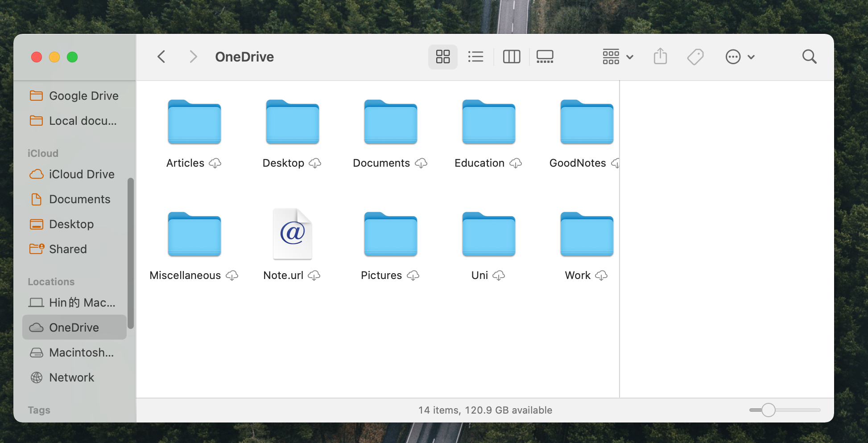The image size is (868, 443).
Task: Select iCloud Drive in the sidebar
Action: point(82,174)
